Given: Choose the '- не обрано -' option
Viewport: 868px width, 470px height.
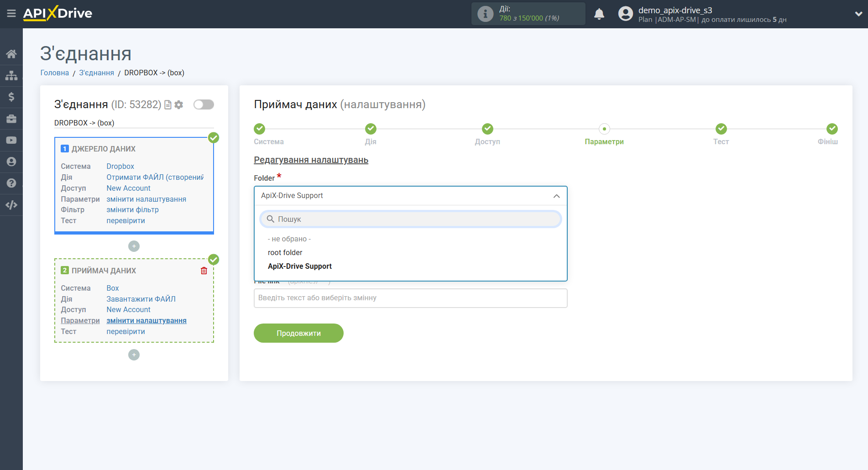Looking at the screenshot, I should coord(289,239).
